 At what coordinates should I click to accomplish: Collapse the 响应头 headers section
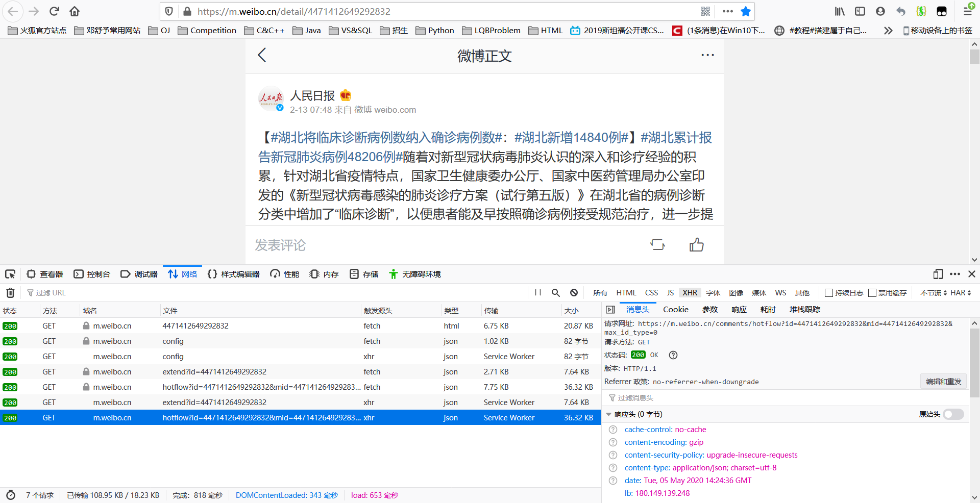(608, 414)
